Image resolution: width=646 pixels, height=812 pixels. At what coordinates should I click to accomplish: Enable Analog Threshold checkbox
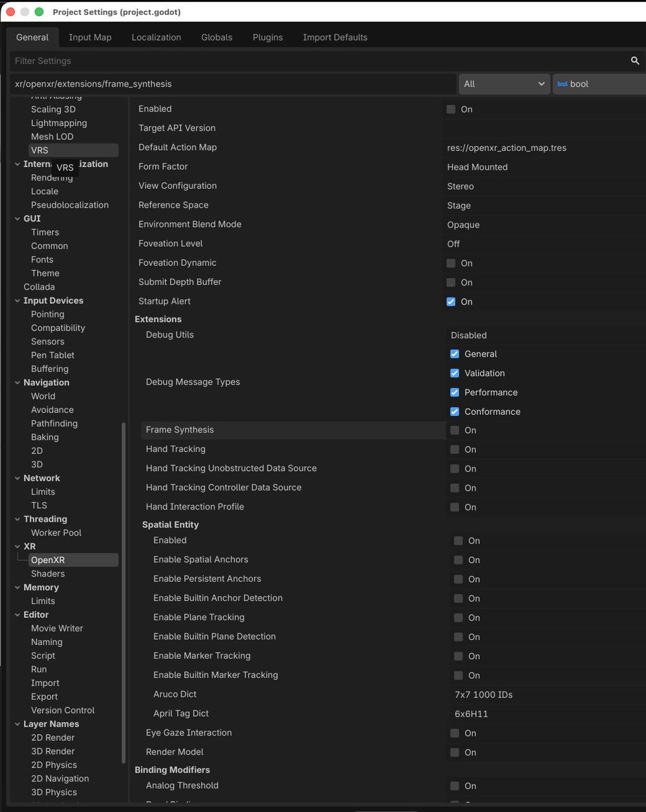pyautogui.click(x=454, y=786)
